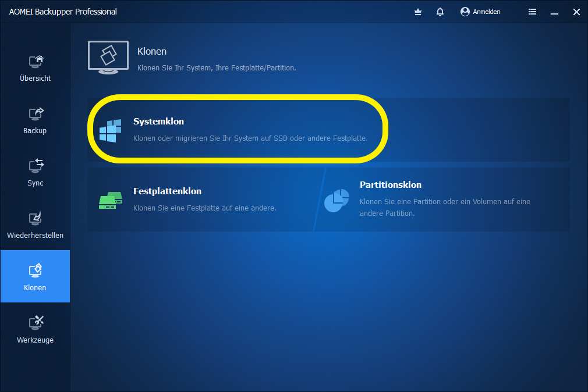Open the Sync section
Viewport: 588px width, 392px height.
click(x=36, y=173)
